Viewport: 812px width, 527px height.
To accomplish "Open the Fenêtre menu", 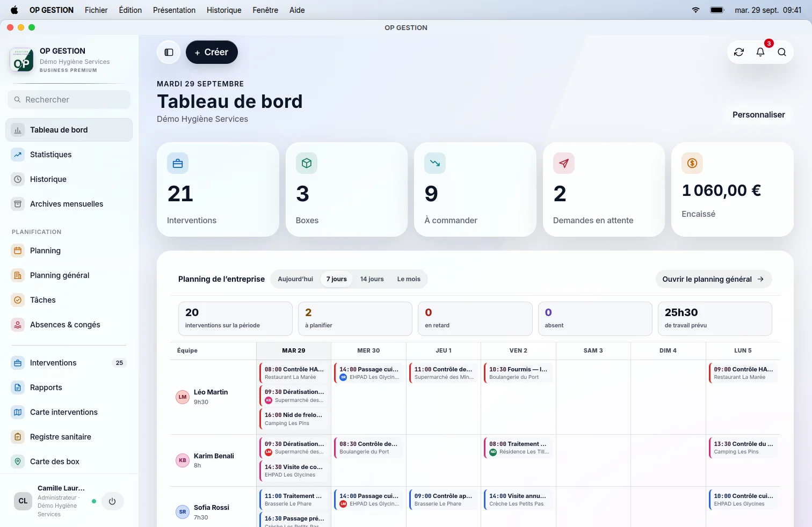I will [265, 10].
